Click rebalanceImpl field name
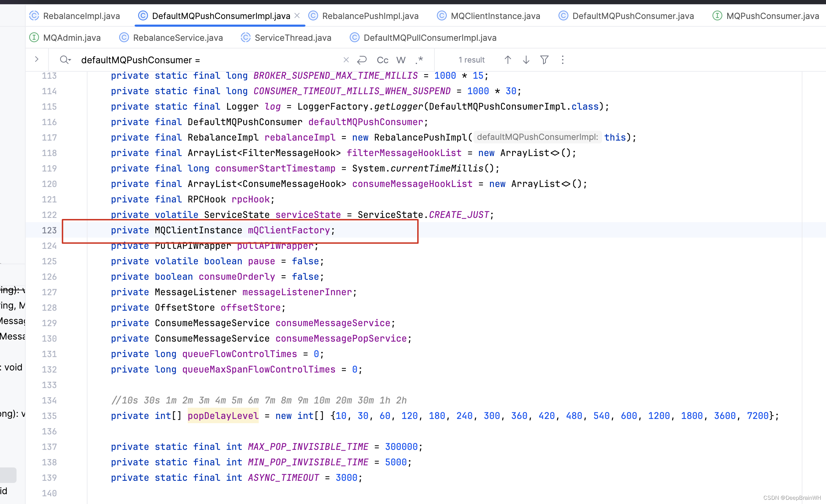The height and width of the screenshot is (504, 826). [300, 137]
